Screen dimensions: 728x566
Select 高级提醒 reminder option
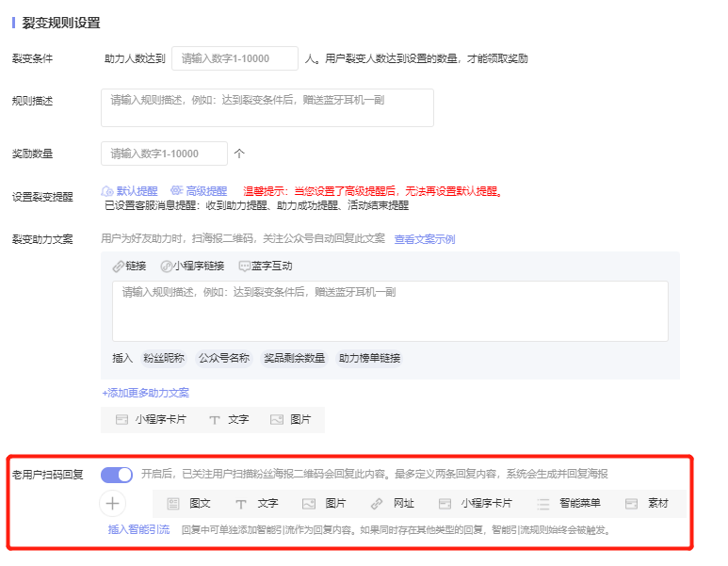(206, 191)
